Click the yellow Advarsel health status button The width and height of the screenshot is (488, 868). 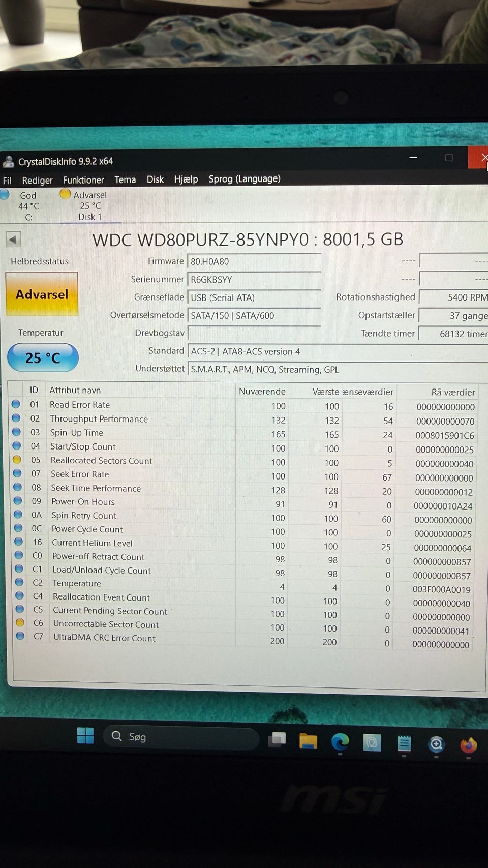click(x=42, y=294)
